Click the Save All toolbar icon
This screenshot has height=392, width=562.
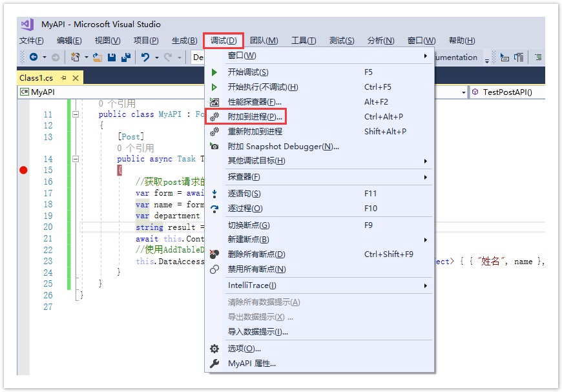coord(125,57)
